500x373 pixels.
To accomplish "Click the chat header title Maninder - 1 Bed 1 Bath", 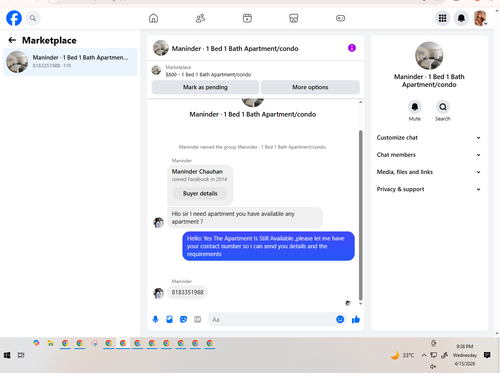I will pos(235,49).
